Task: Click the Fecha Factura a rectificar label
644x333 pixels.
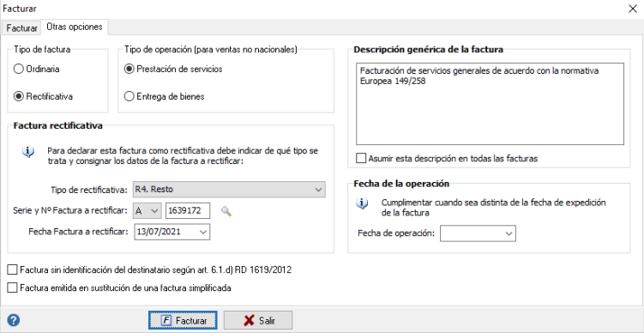Action: (x=78, y=232)
